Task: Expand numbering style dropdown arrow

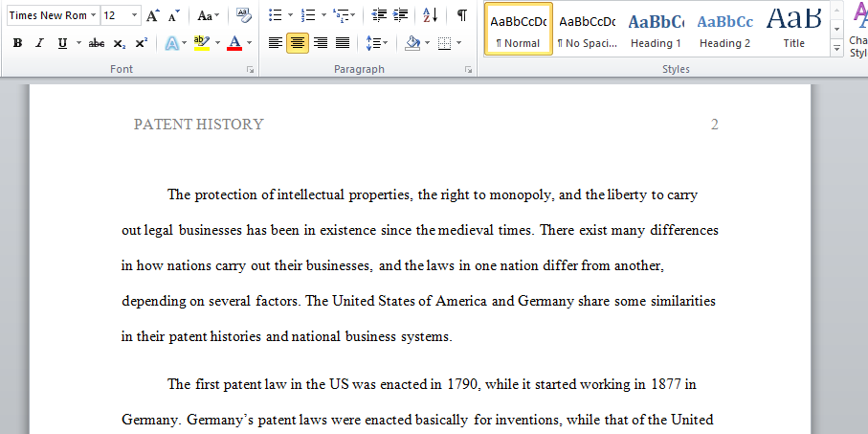Action: pyautogui.click(x=323, y=15)
